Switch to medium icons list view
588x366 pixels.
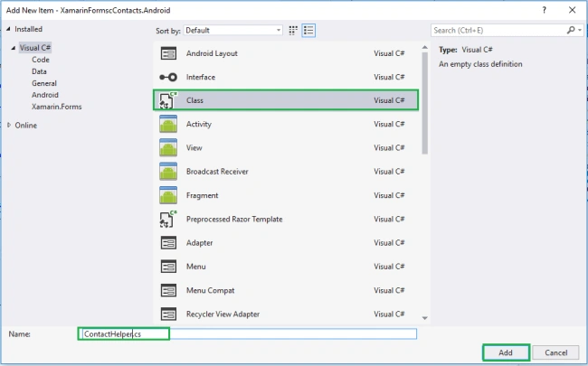(x=308, y=31)
